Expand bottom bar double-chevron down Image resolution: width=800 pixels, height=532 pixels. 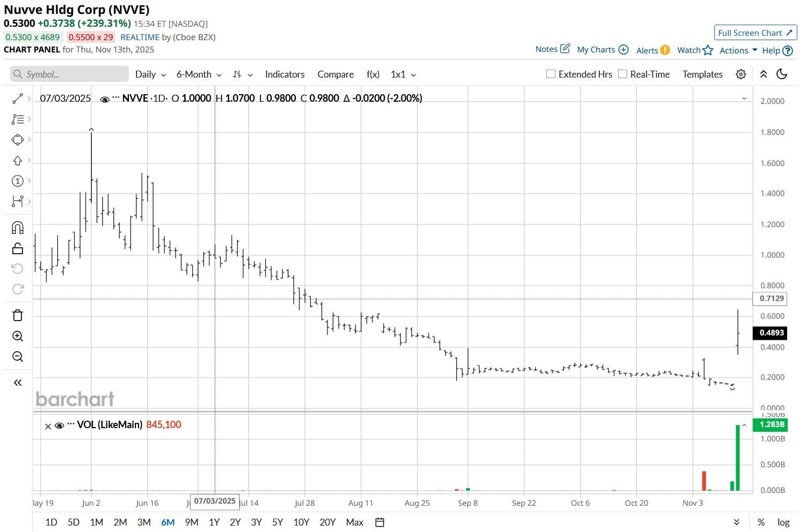[736, 522]
